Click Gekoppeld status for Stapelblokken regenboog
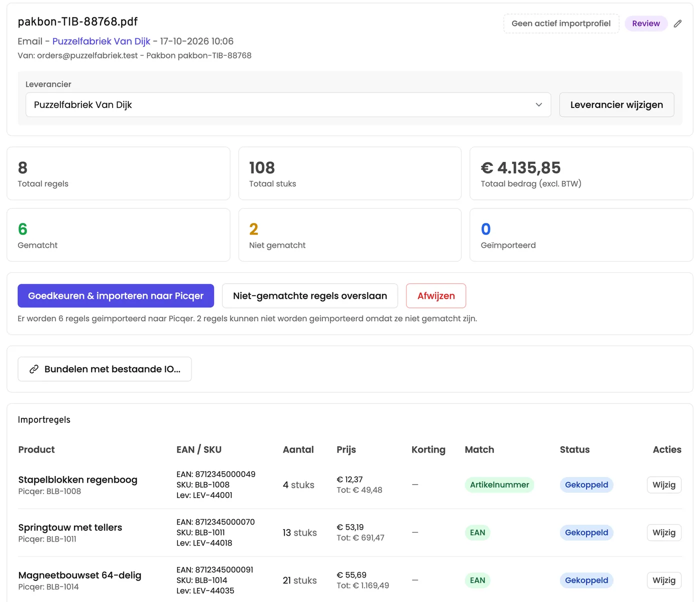 coord(586,485)
